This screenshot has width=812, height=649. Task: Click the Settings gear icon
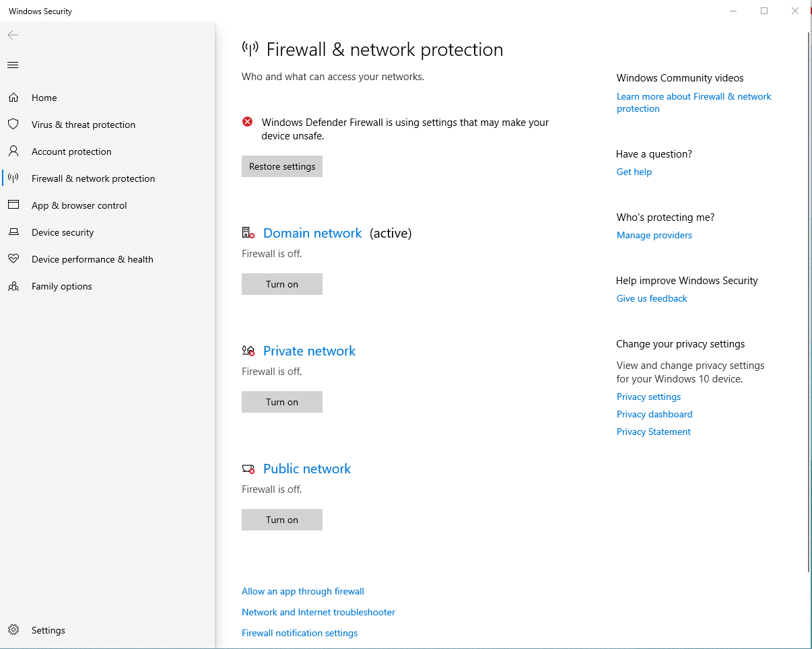(x=13, y=630)
